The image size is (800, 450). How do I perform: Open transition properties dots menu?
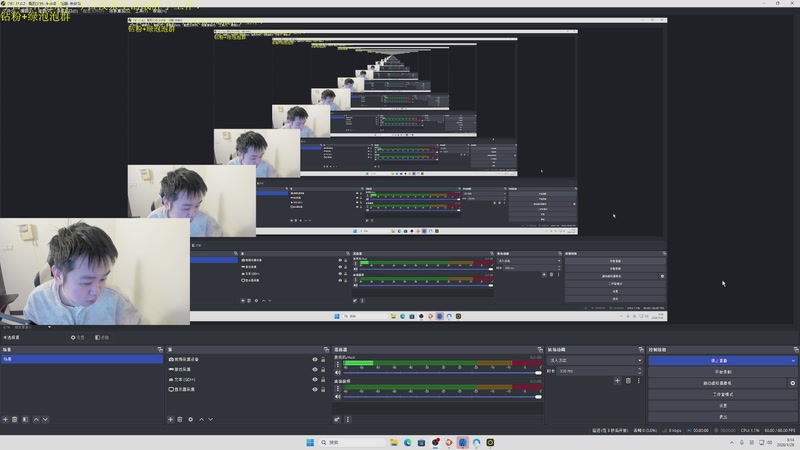click(638, 381)
